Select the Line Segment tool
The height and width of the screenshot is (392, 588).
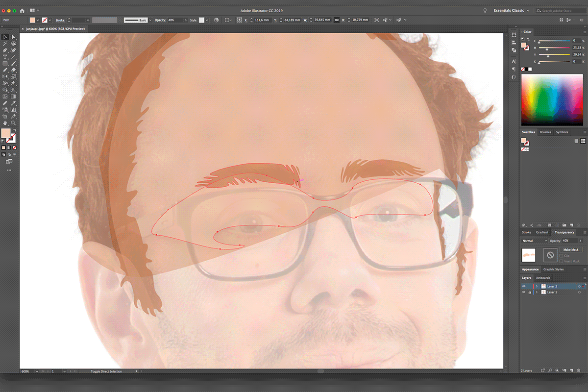point(13,57)
